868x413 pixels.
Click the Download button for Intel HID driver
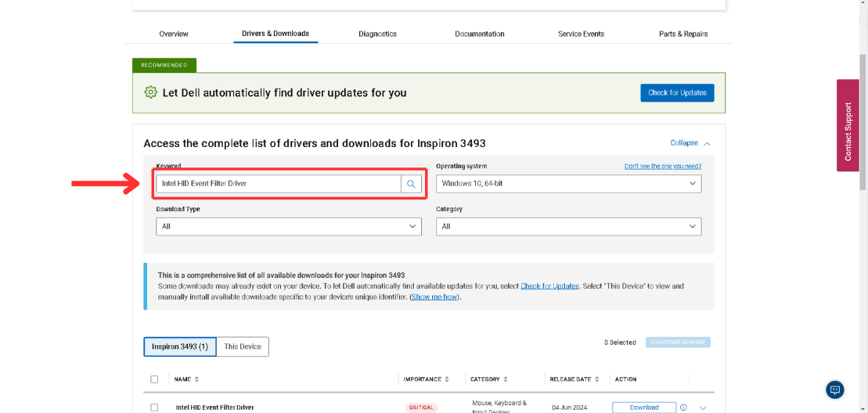pyautogui.click(x=644, y=408)
